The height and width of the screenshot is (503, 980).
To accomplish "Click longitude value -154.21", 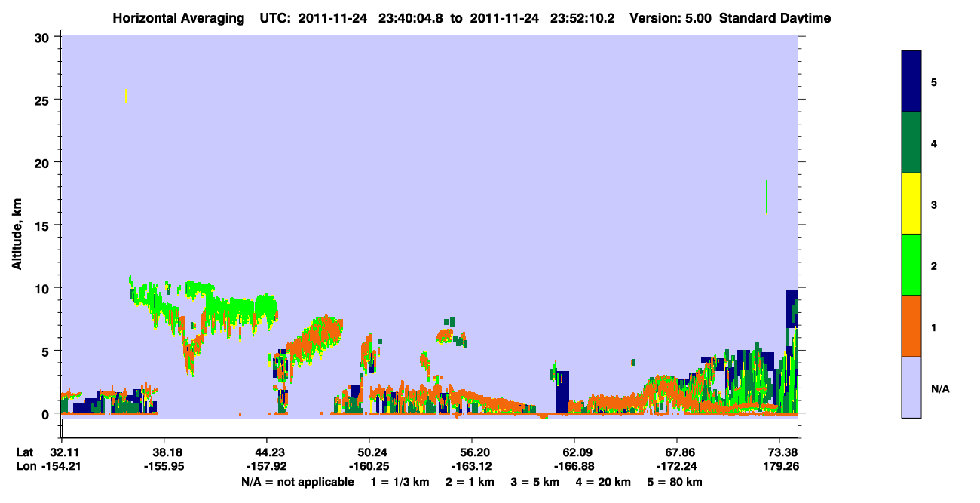I will (61, 467).
